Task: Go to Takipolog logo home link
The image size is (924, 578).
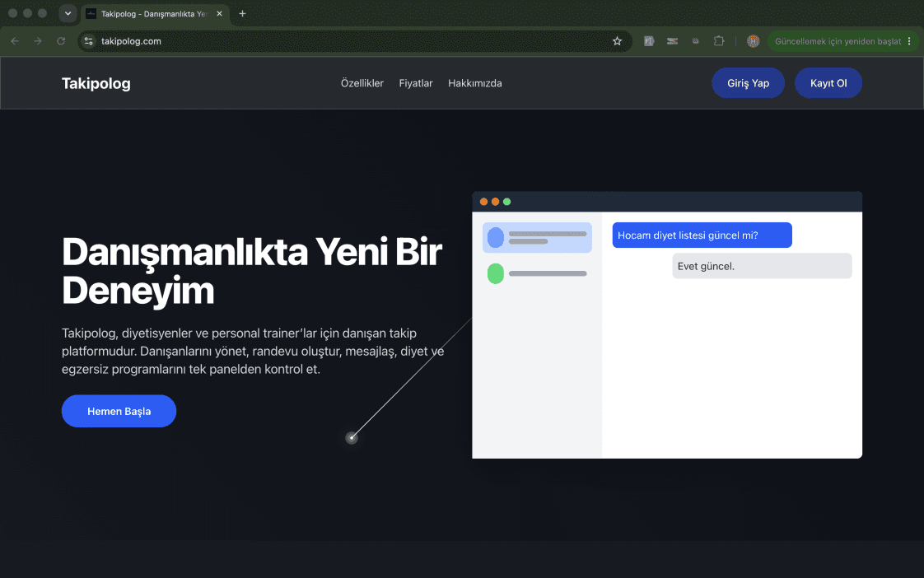Action: click(x=96, y=84)
